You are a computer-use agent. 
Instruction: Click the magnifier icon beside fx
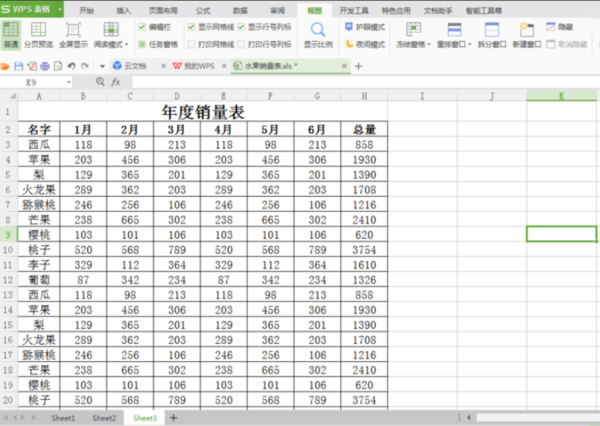click(100, 81)
